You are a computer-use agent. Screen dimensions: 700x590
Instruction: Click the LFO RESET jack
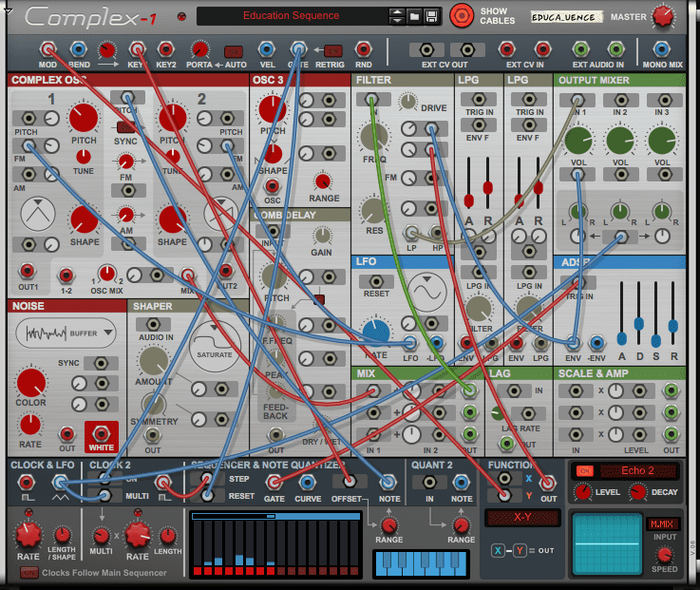[x=376, y=281]
